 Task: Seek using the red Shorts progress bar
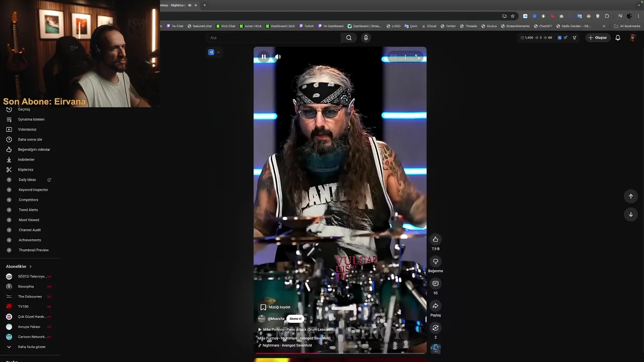(340, 353)
